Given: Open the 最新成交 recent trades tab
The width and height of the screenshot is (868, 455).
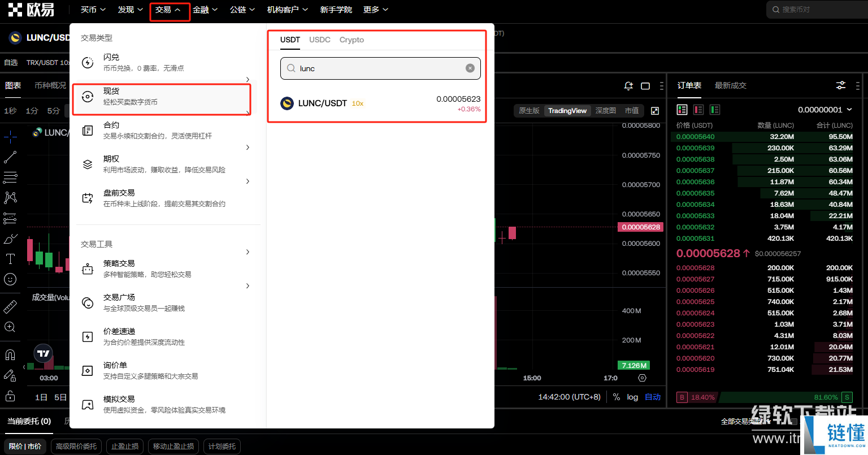Looking at the screenshot, I should pos(731,85).
